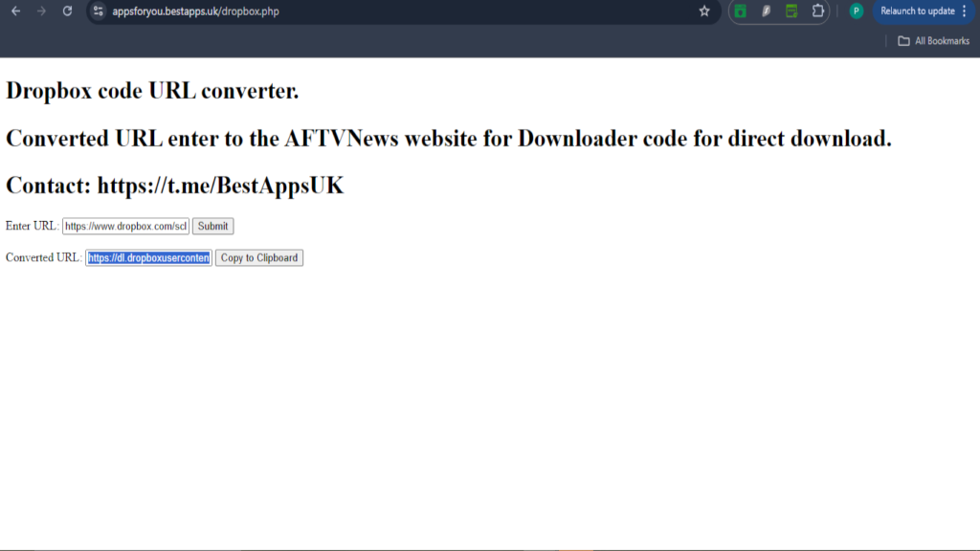
Task: Click the Enter URL input field
Action: pos(125,226)
